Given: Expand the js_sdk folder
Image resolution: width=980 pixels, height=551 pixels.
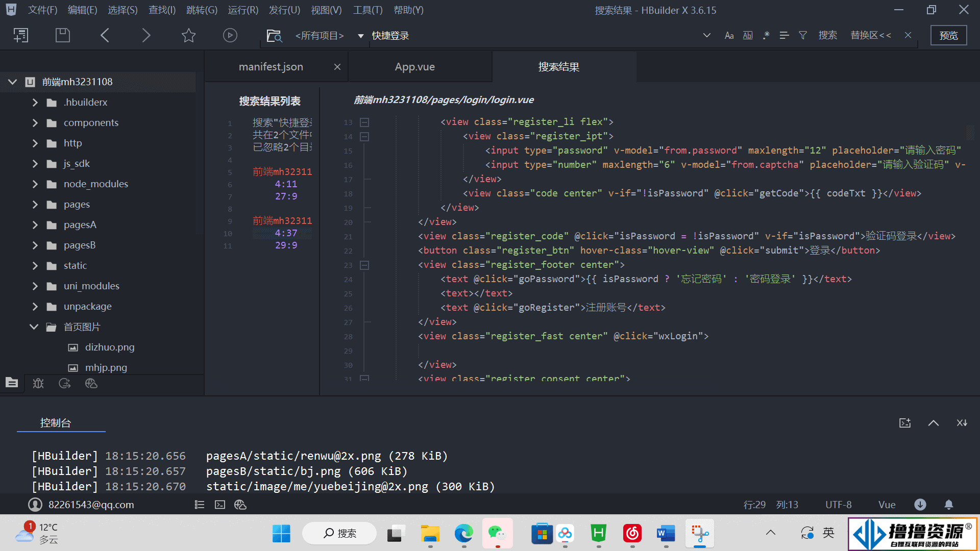Looking at the screenshot, I should click(x=35, y=163).
